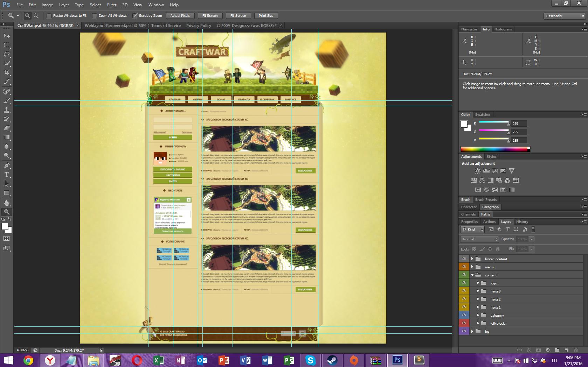This screenshot has height=367, width=588.
Task: Click the Zoom Out icon in options bar
Action: [x=36, y=16]
